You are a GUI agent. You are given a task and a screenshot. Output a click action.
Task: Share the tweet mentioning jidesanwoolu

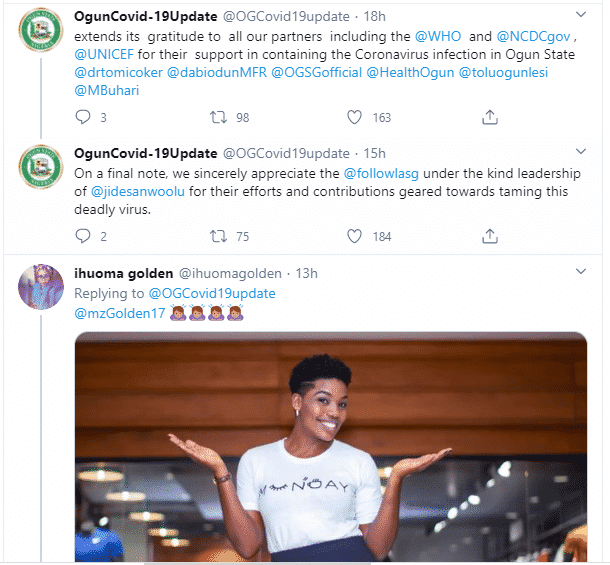[x=490, y=237]
